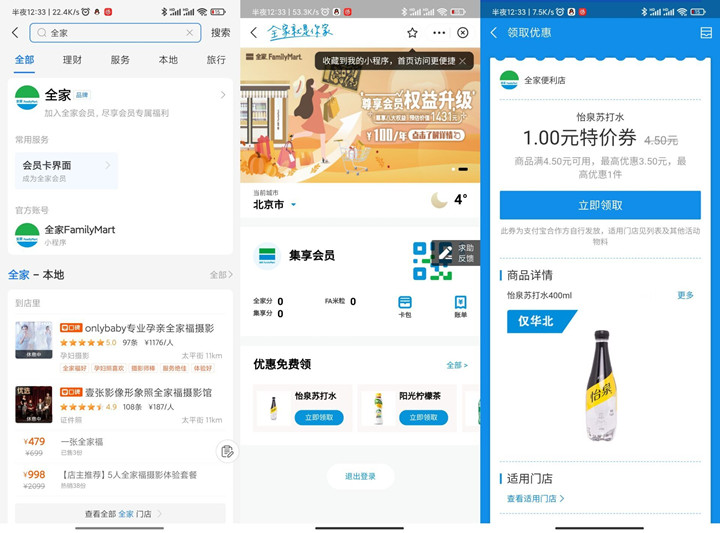720x533 pixels.
Task: Tap the 求助反馈 help feedback icon
Action: pyautogui.click(x=456, y=253)
